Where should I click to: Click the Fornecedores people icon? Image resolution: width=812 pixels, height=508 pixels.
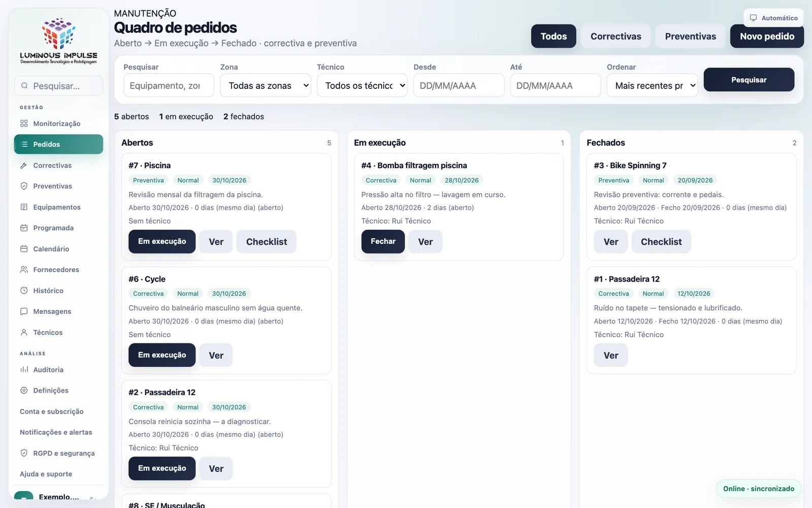pyautogui.click(x=24, y=270)
